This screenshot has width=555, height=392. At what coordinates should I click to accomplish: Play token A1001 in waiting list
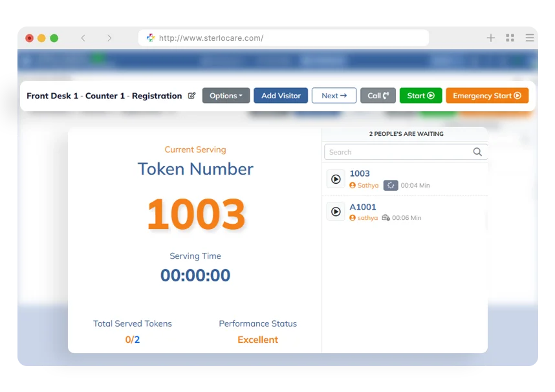(x=336, y=212)
